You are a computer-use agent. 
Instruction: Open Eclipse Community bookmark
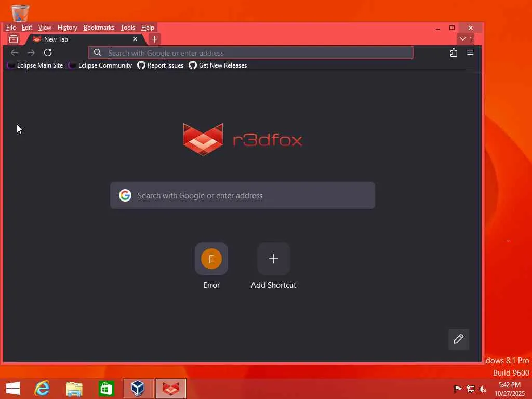[100, 65]
